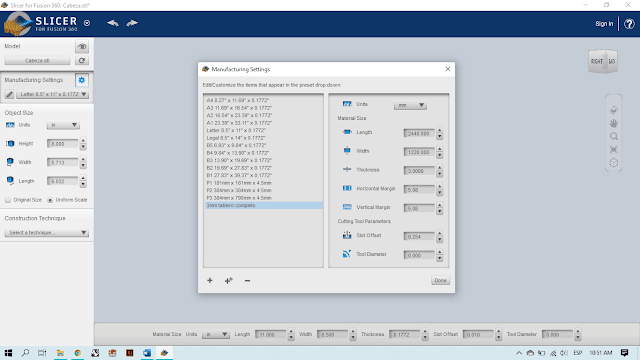Select the zoom magnifier tool
This screenshot has width=640, height=360.
click(x=613, y=136)
